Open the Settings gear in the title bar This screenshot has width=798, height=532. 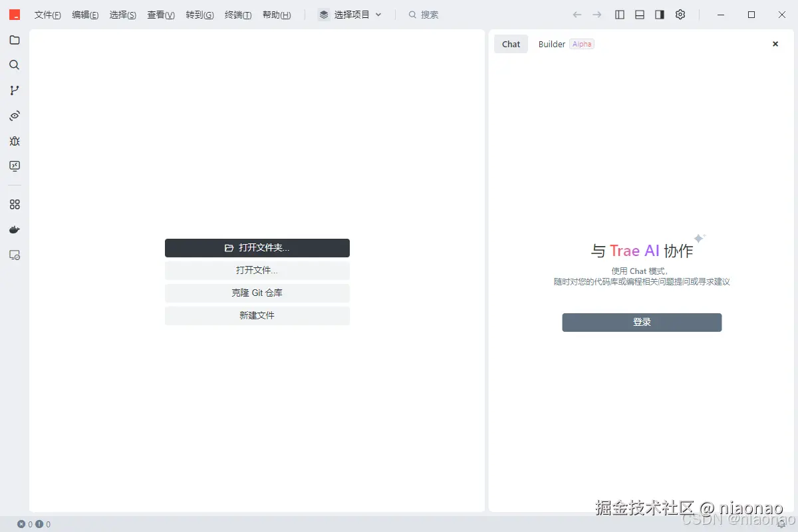(x=680, y=14)
